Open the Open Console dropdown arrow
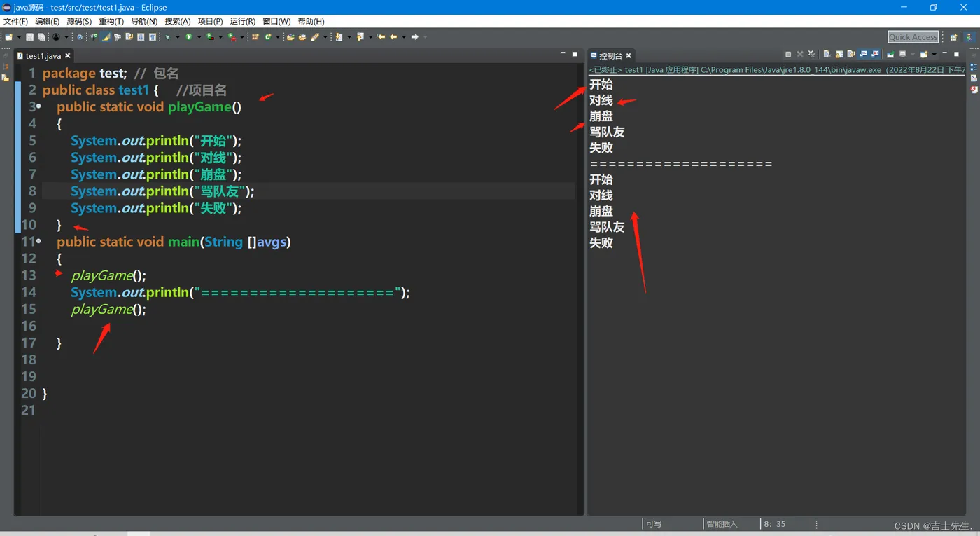This screenshot has height=536, width=980. (x=934, y=54)
